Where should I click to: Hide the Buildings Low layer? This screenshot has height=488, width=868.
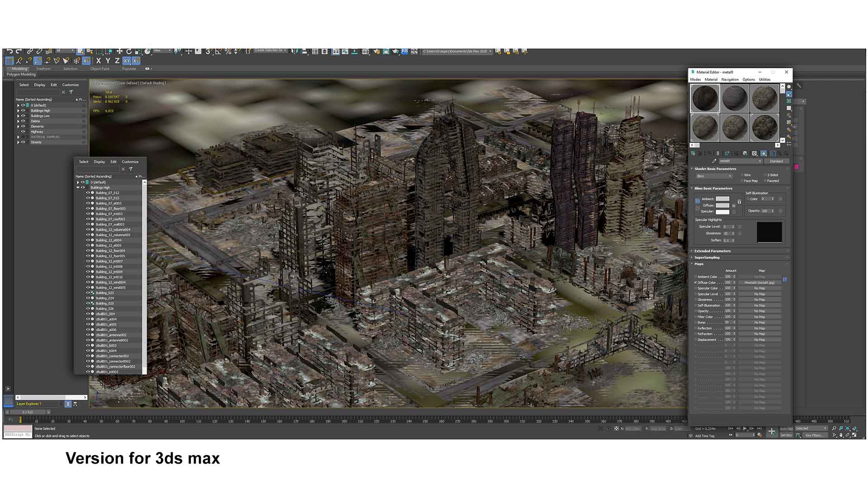(x=23, y=116)
